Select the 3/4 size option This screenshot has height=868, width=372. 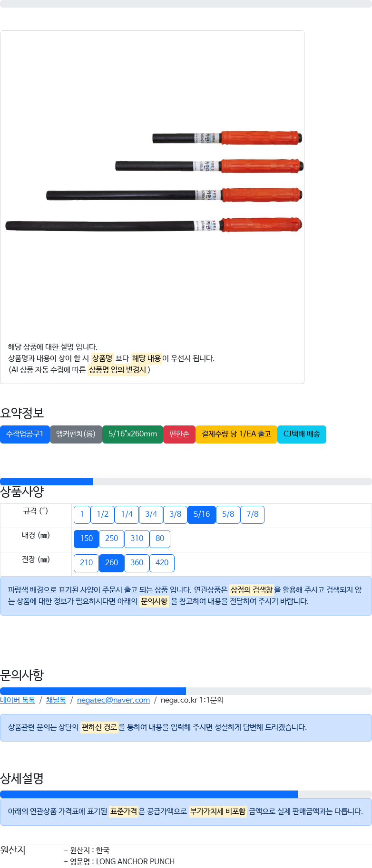[151, 514]
